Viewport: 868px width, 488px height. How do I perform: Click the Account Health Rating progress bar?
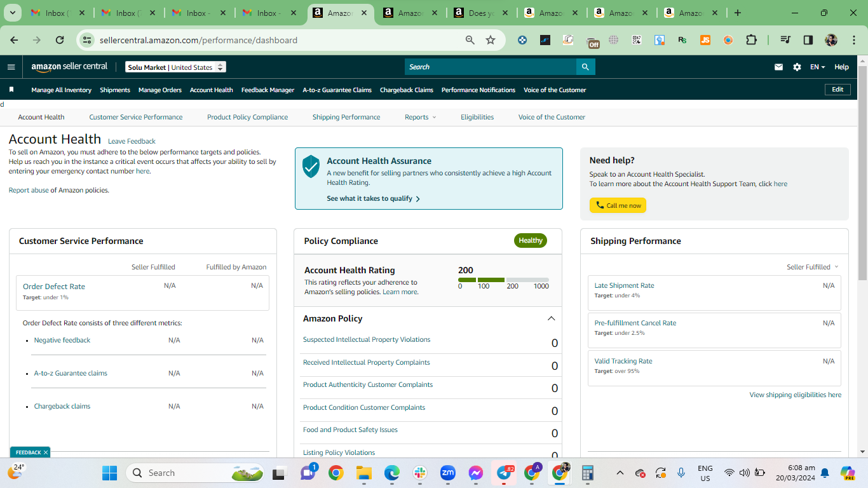pos(503,280)
